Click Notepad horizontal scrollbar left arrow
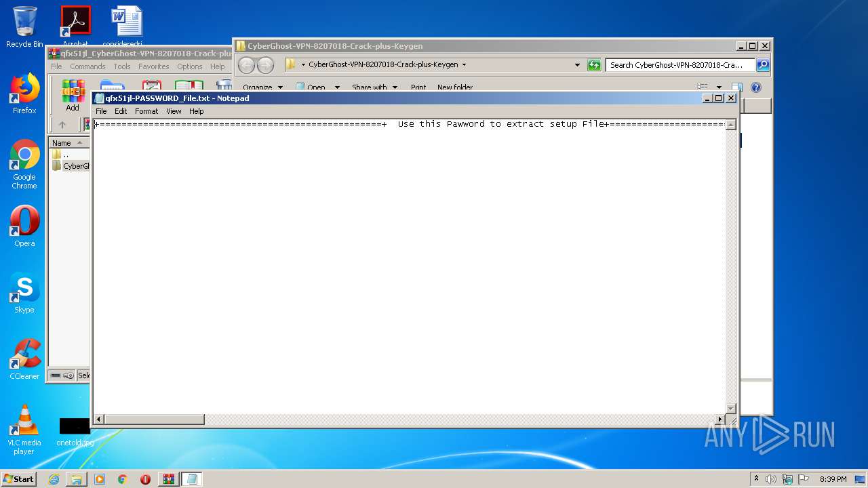 pos(99,420)
